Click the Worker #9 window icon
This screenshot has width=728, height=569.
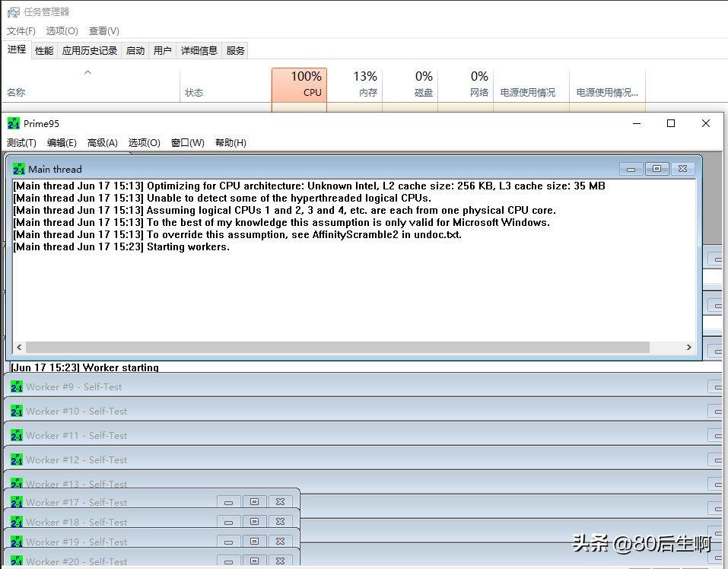[x=17, y=386]
